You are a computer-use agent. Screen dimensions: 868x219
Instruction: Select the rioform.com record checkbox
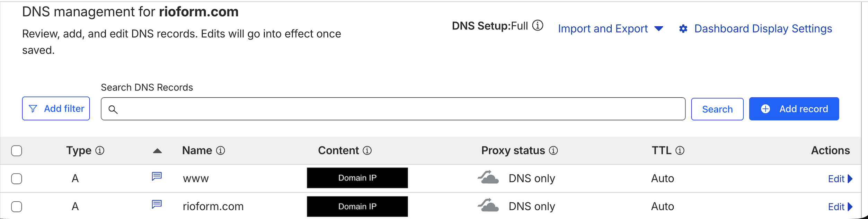tap(17, 207)
